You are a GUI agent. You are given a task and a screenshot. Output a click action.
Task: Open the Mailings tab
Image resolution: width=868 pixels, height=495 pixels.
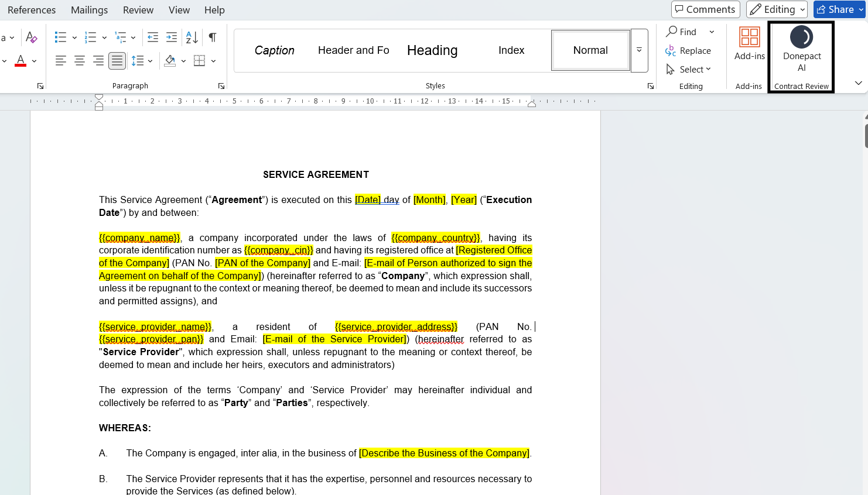[89, 10]
